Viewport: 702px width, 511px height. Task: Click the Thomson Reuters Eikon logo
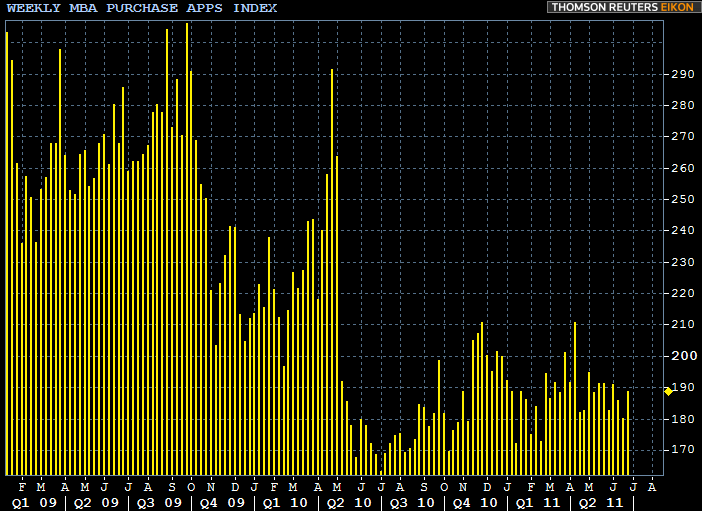tap(622, 7)
